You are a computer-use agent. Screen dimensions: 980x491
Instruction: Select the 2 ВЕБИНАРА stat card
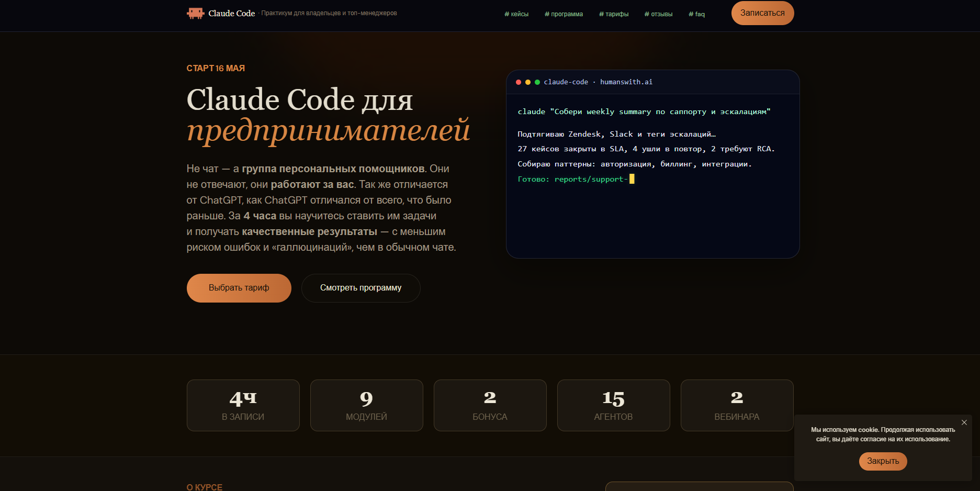pos(737,405)
